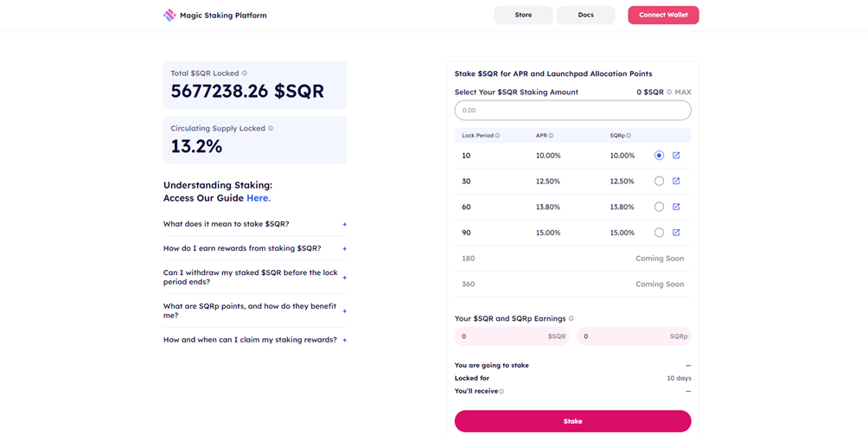Expand "How do I earn rewards" question

344,249
